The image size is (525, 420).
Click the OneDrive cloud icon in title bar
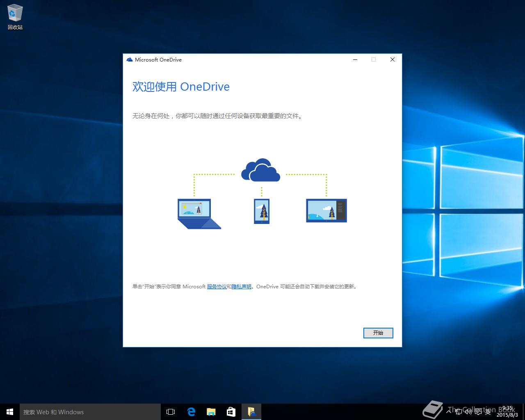130,59
